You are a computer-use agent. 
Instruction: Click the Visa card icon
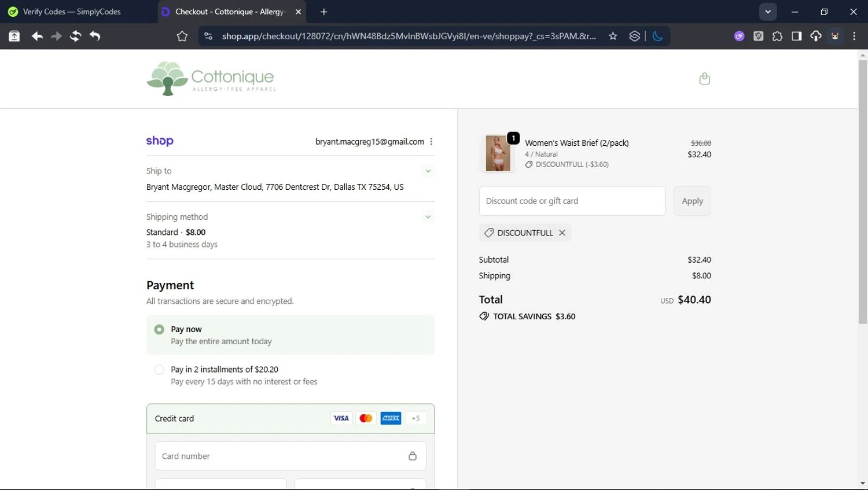click(341, 418)
